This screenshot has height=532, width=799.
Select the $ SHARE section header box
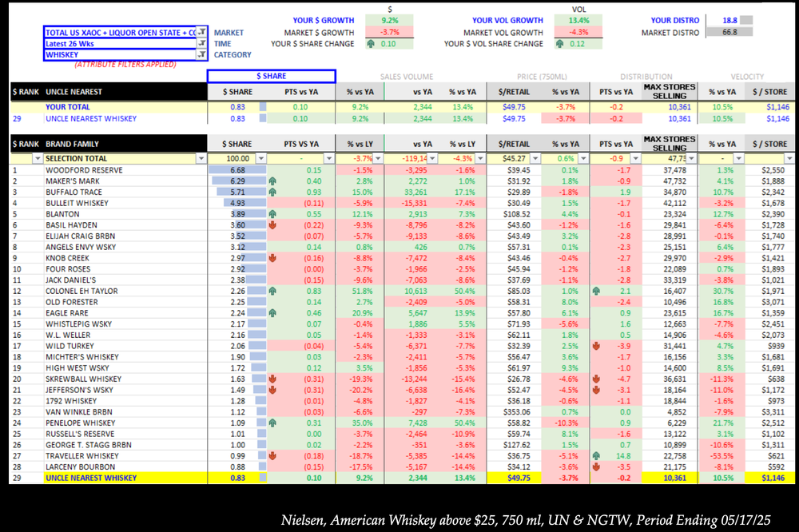coord(271,76)
